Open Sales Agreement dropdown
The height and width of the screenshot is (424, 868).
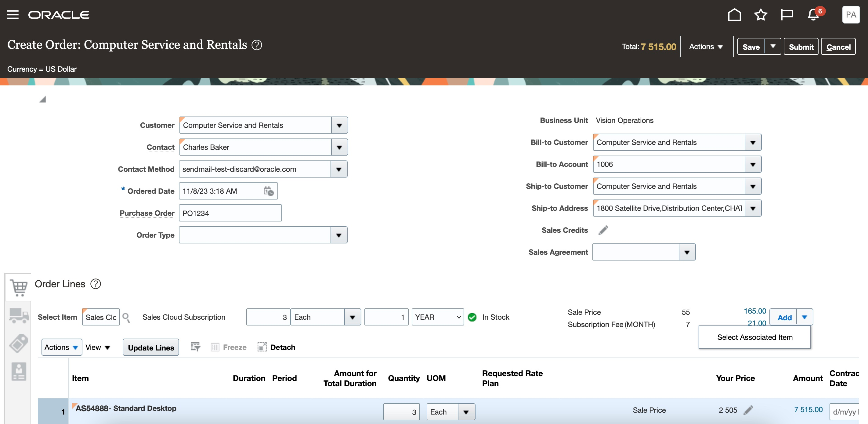click(687, 252)
